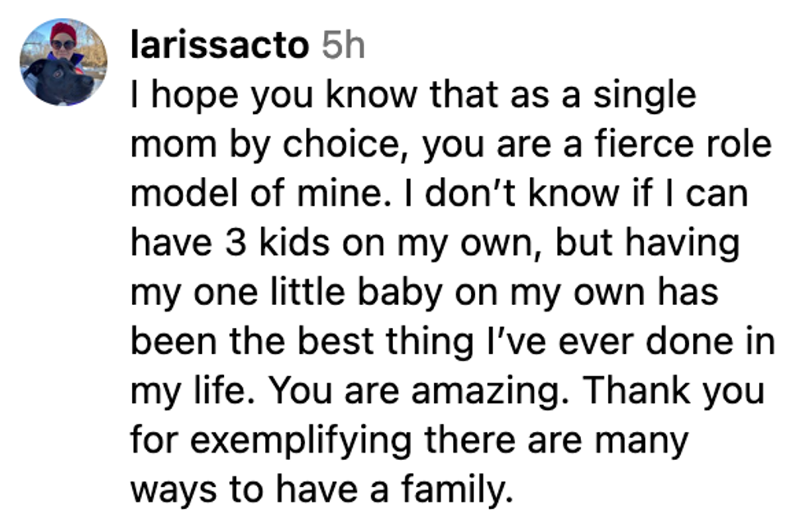Click the 5h comment timestamp

click(341, 46)
